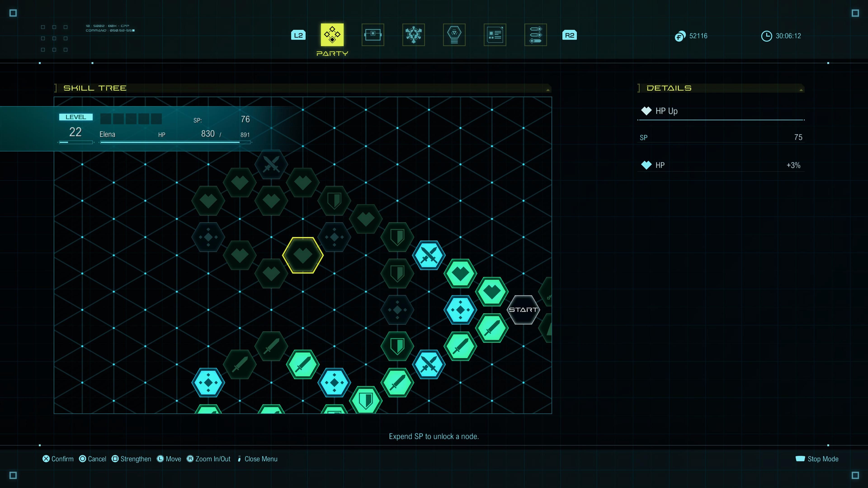The width and height of the screenshot is (868, 488).
Task: Select the lowest locked shield node
Action: click(x=397, y=346)
